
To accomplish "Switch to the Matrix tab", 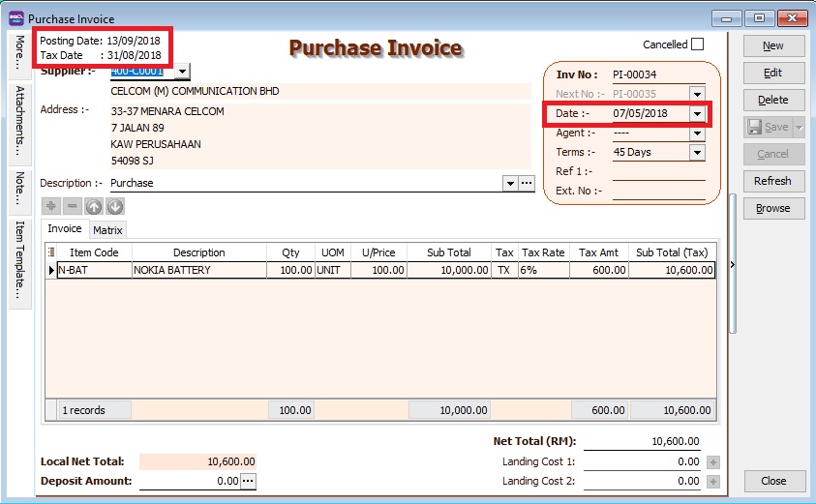I will [107, 230].
